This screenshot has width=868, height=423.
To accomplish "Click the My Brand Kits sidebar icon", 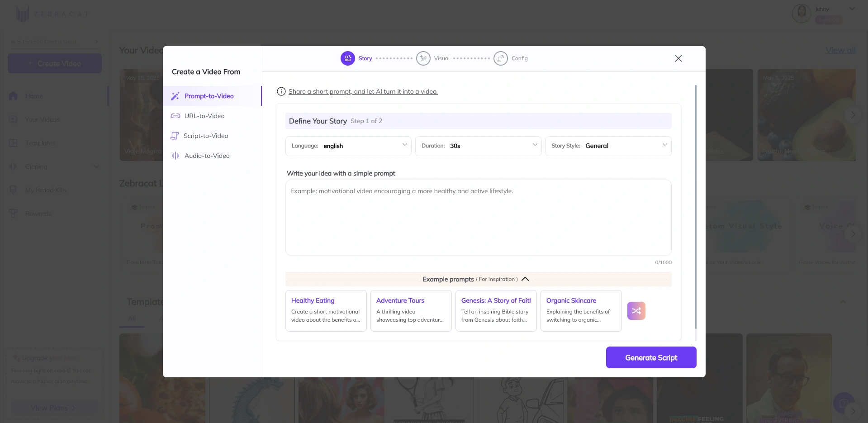I will tap(13, 190).
